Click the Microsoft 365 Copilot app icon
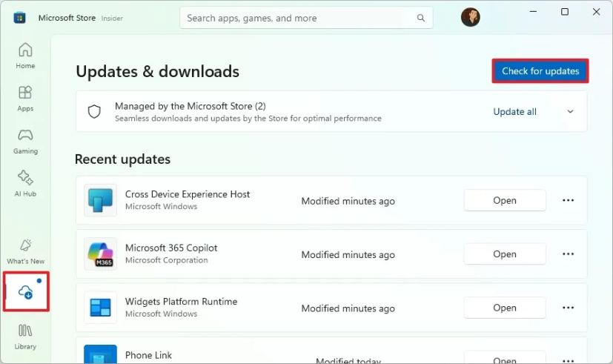613x364 pixels. [x=101, y=254]
